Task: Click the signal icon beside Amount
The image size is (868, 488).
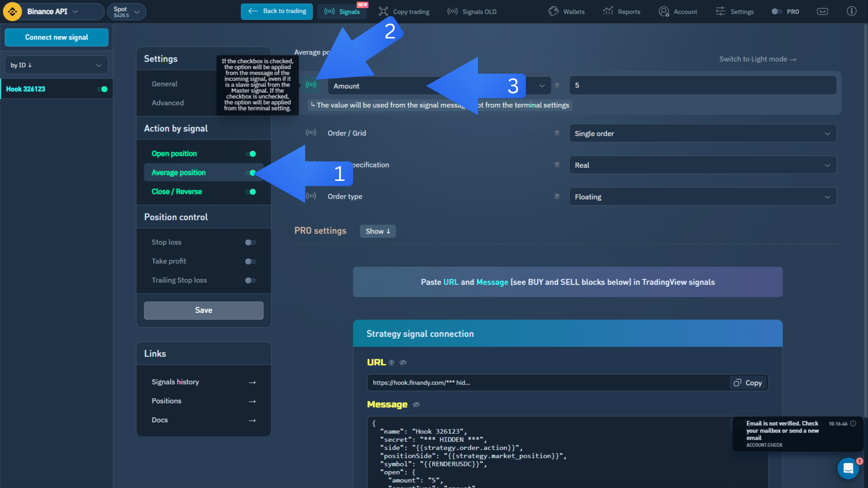Action: tap(311, 85)
